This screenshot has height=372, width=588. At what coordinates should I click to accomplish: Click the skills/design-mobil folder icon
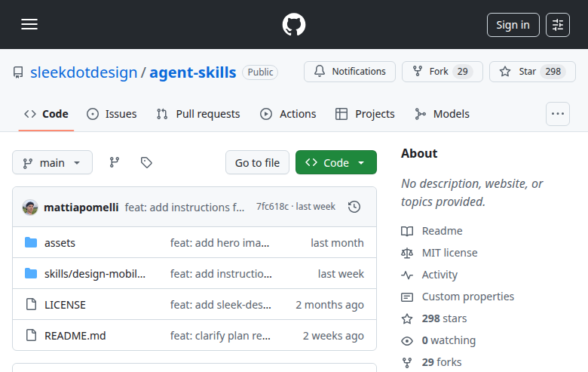31,273
